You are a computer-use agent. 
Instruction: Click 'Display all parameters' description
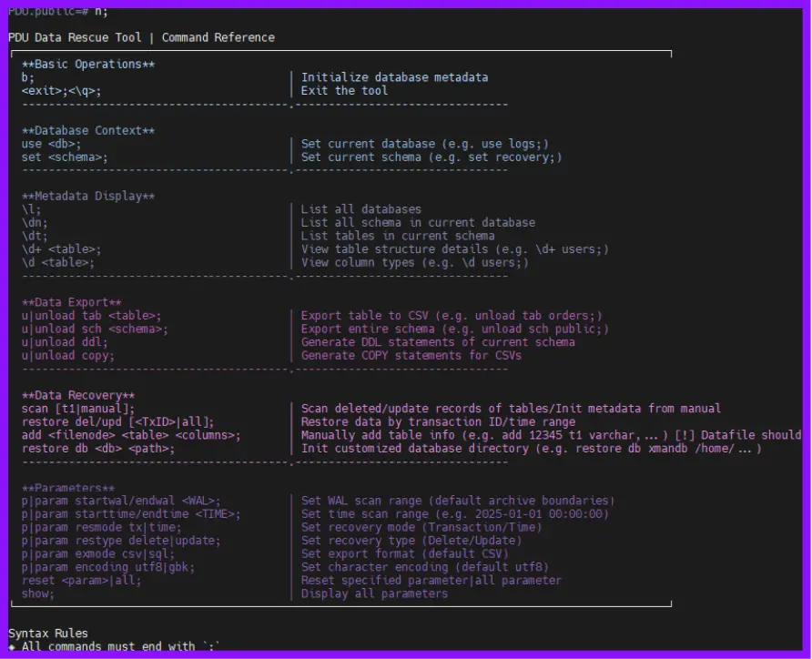pos(374,594)
